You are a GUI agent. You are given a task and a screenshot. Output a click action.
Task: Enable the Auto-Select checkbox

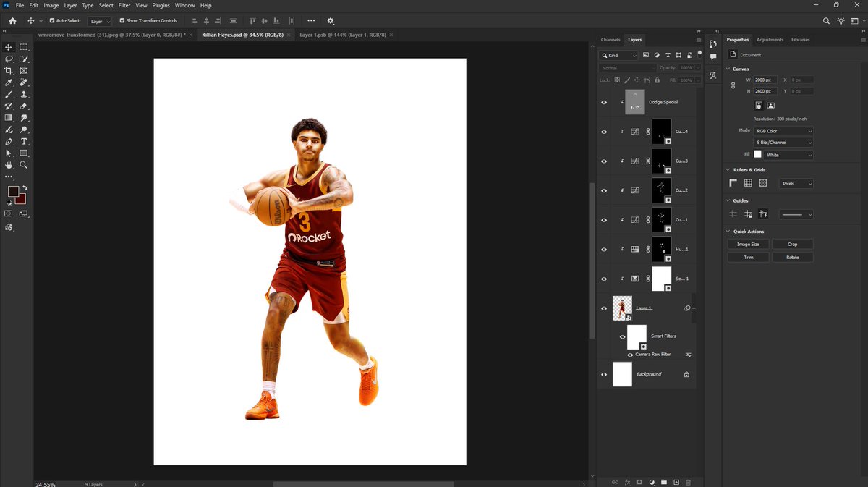(x=51, y=21)
